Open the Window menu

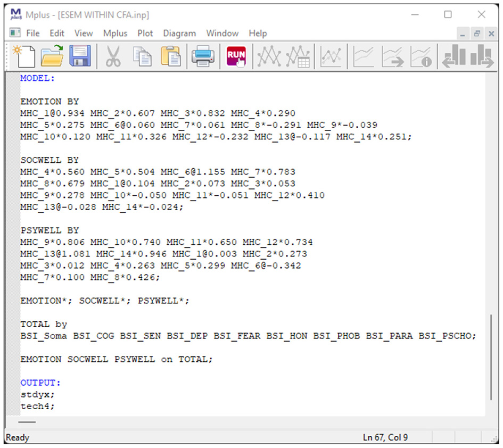pos(222,33)
